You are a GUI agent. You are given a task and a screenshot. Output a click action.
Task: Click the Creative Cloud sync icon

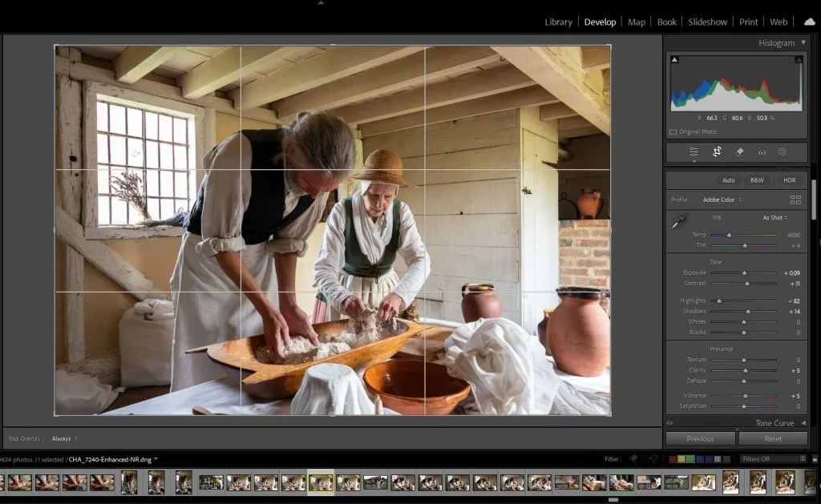pos(809,22)
